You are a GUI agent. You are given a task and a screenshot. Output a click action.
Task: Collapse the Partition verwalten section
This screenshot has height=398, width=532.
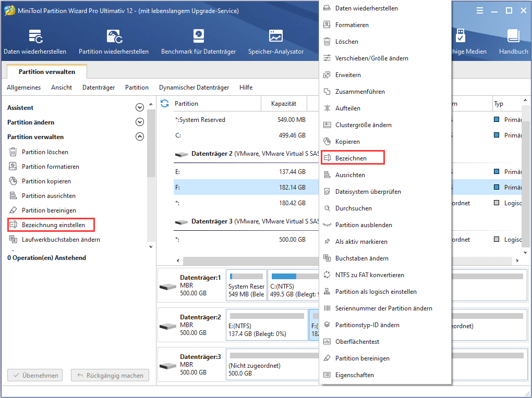[139, 136]
